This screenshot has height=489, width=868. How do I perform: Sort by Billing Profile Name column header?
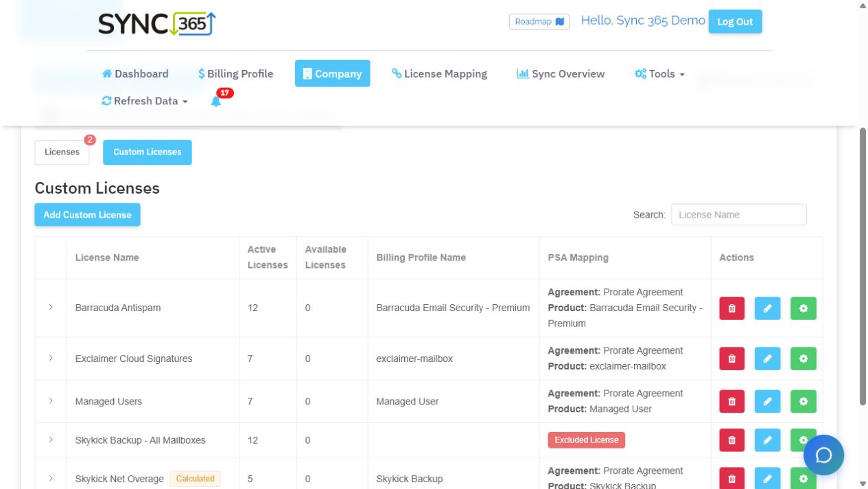[454, 258]
